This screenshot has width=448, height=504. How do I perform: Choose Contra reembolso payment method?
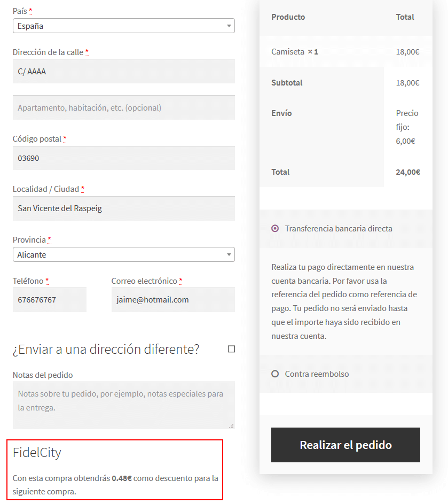click(275, 374)
